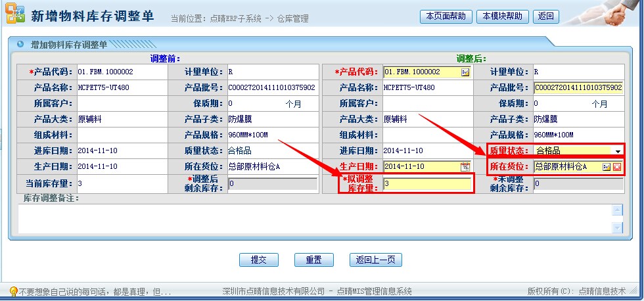The height and width of the screenshot is (301, 644).
Task: Click the 未调整剩余库存 gray field
Action: coord(578,184)
